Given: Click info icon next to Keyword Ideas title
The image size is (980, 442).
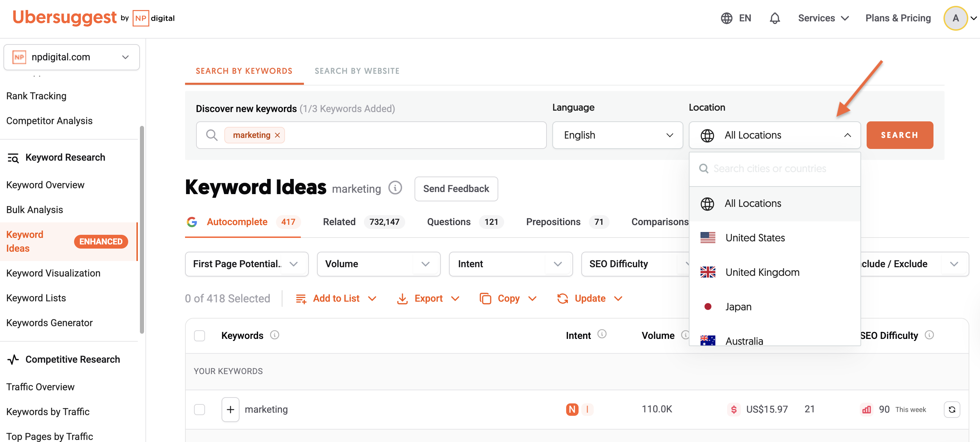Looking at the screenshot, I should [x=395, y=188].
